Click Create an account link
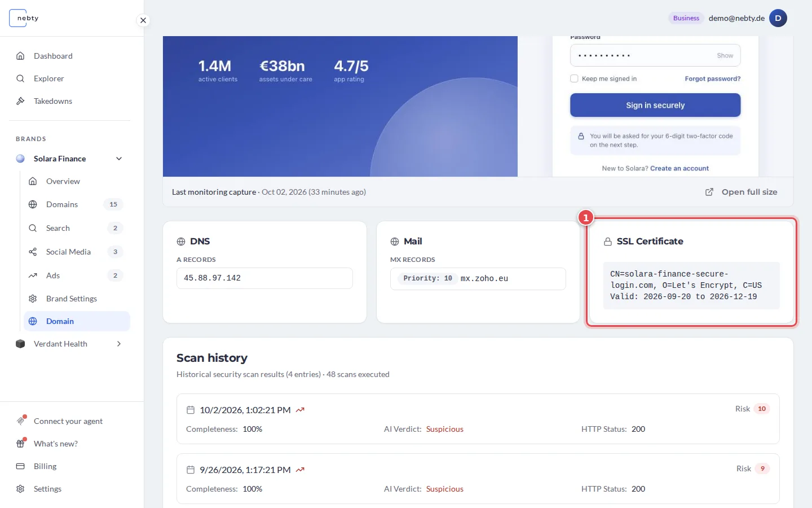Image resolution: width=812 pixels, height=508 pixels. (679, 168)
